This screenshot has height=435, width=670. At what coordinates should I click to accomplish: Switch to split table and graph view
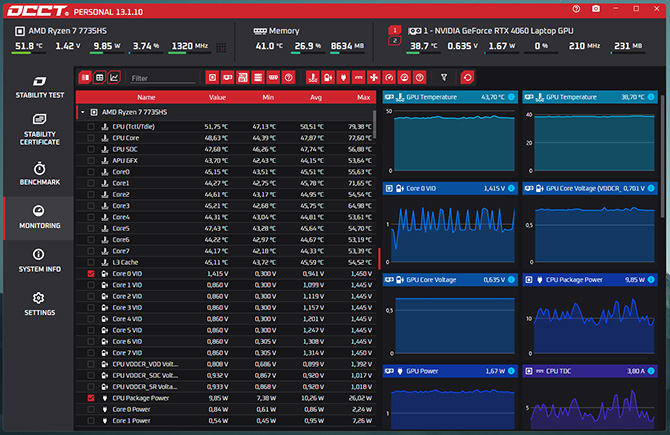(85, 77)
